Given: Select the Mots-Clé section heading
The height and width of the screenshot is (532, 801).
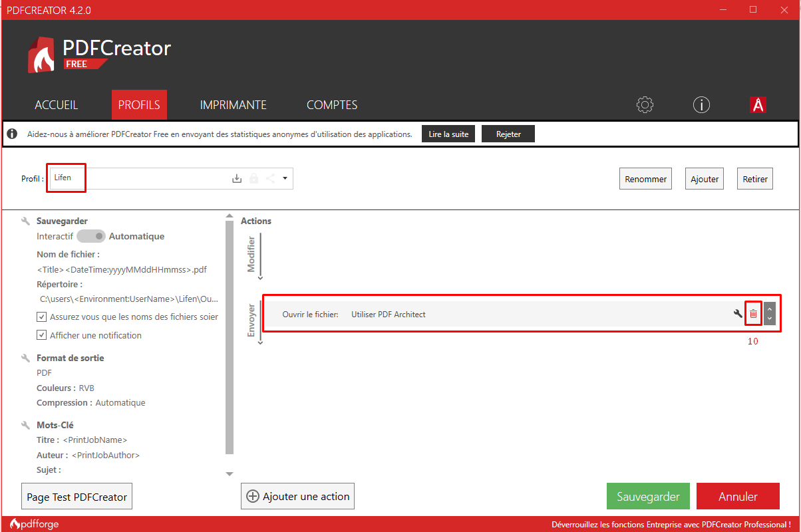Looking at the screenshot, I should [55, 425].
